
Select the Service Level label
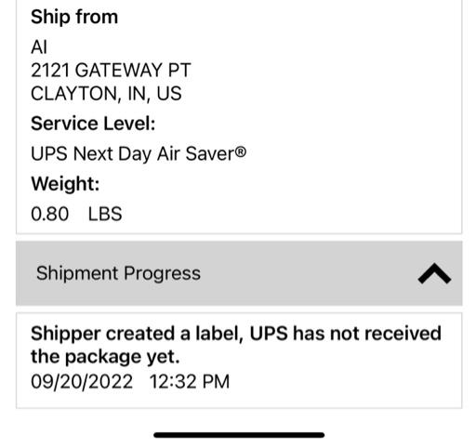pos(93,124)
